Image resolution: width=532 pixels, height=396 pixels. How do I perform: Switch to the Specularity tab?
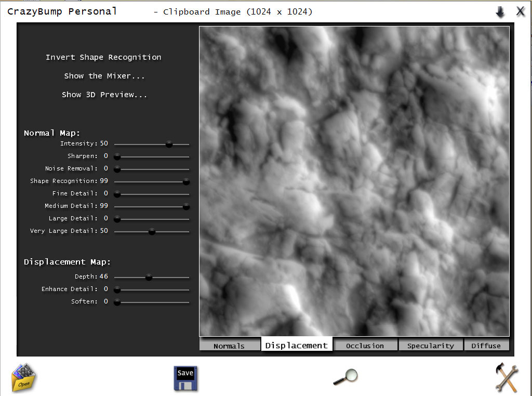pyautogui.click(x=430, y=345)
